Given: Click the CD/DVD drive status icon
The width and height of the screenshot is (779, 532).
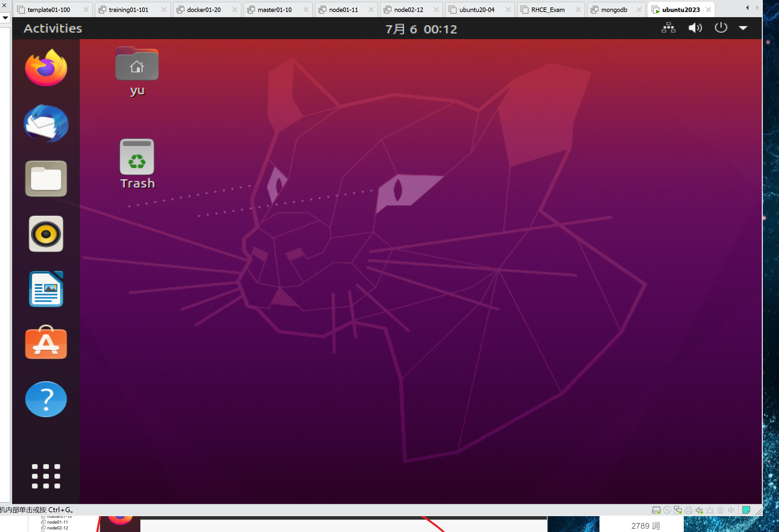Looking at the screenshot, I should pos(667,510).
